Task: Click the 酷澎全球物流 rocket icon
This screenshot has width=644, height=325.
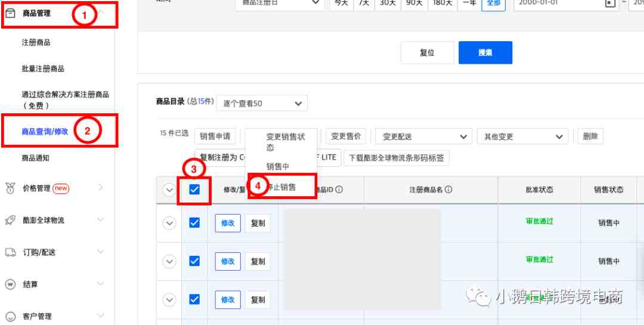Action: coord(10,220)
